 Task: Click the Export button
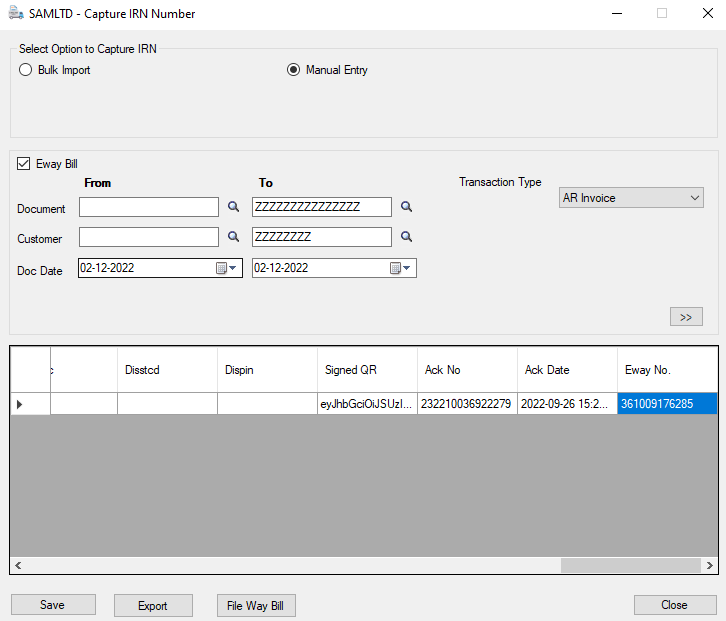pyautogui.click(x=153, y=605)
